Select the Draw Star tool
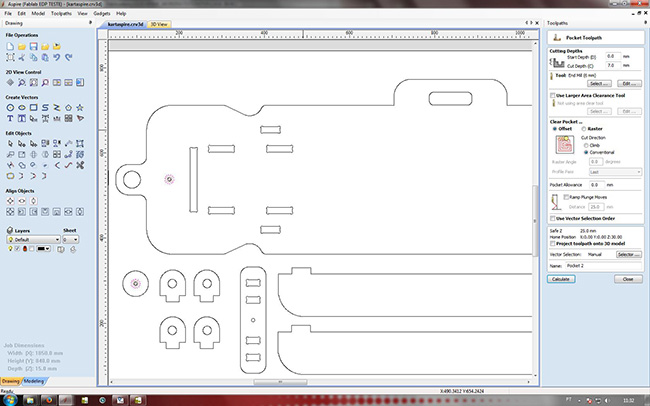 point(80,107)
